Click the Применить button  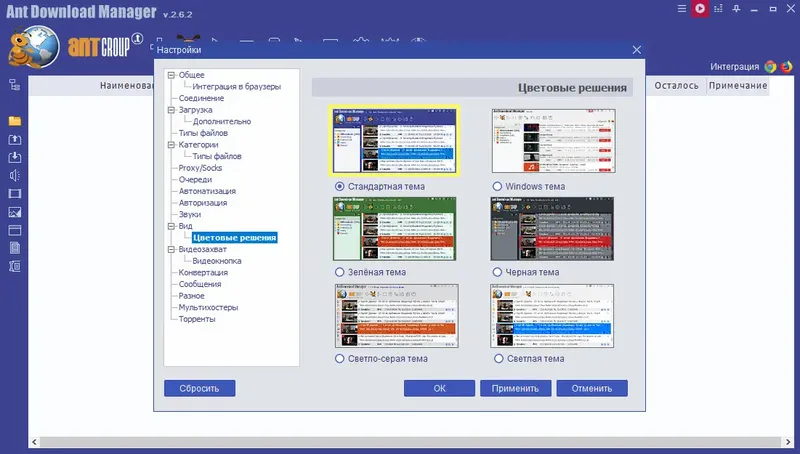(515, 388)
